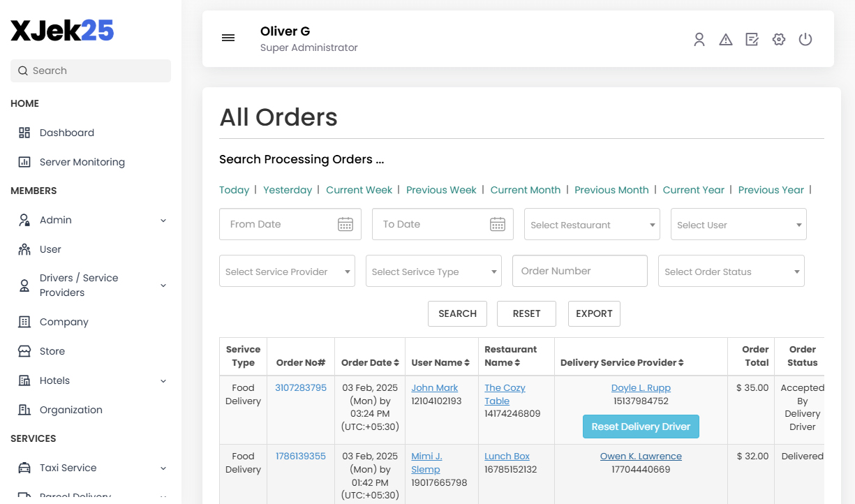This screenshot has width=855, height=504.
Task: Click the alerts warning triangle icon
Action: [x=726, y=39]
